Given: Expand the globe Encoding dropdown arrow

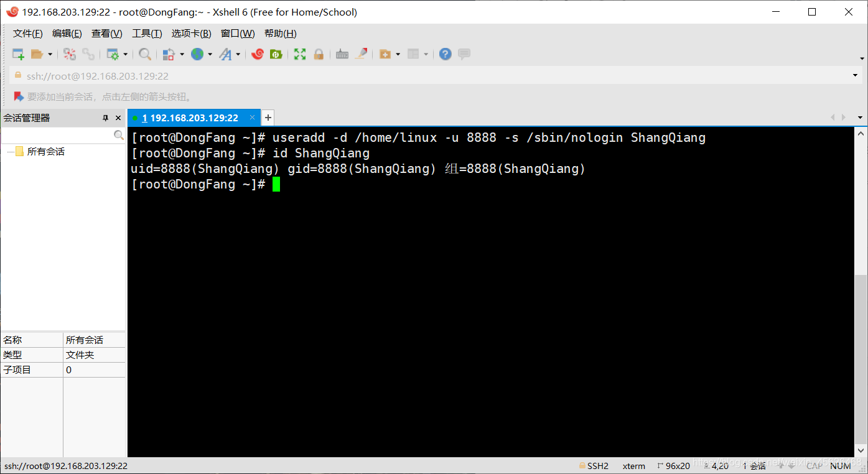Looking at the screenshot, I should 210,55.
